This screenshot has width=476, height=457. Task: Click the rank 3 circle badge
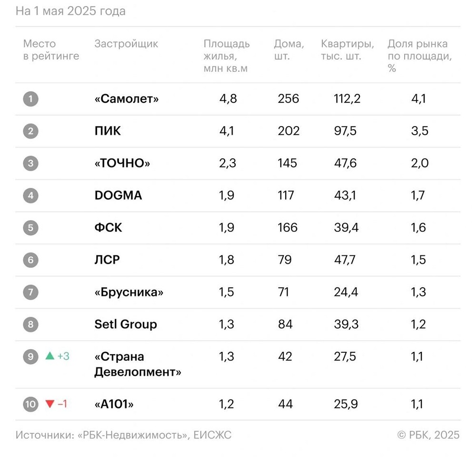pyautogui.click(x=30, y=163)
